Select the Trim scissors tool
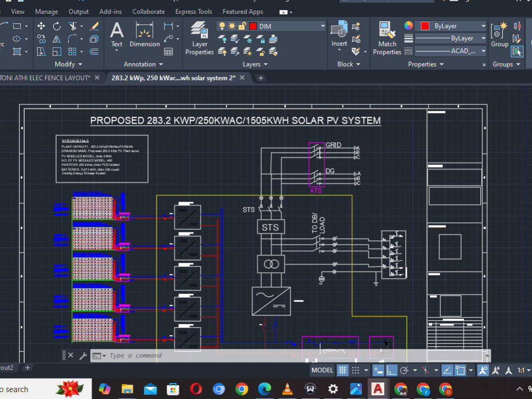532x399 pixels. [72, 26]
